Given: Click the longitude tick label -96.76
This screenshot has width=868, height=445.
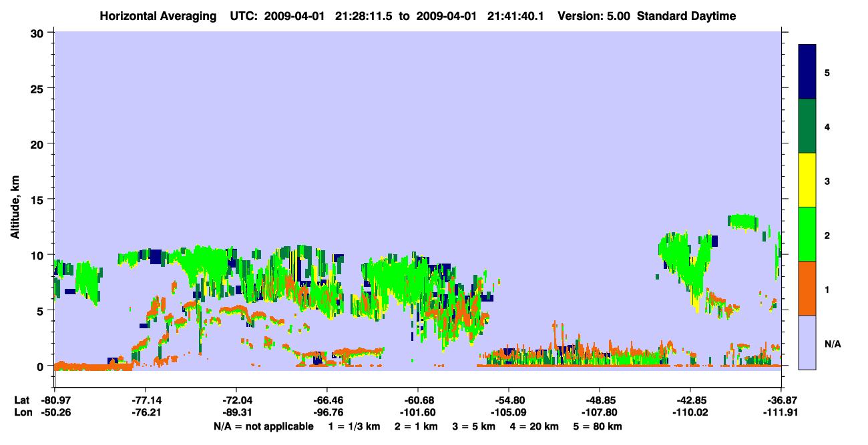Looking at the screenshot, I should [x=327, y=412].
